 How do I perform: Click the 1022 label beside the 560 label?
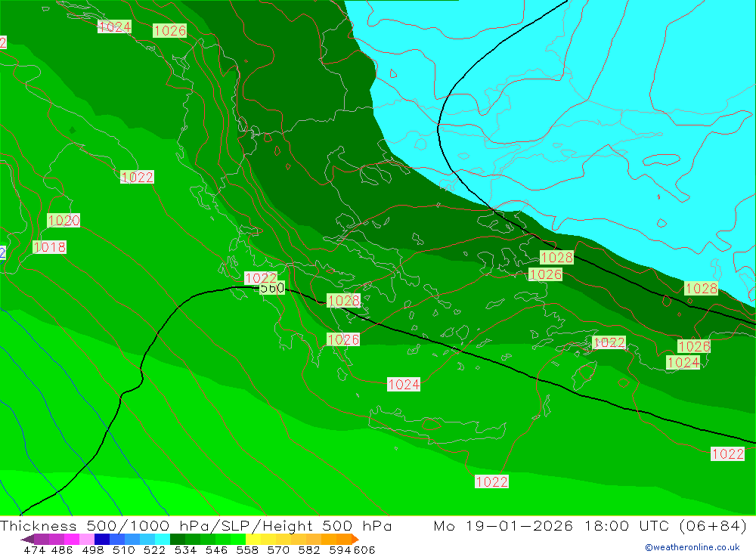pyautogui.click(x=261, y=277)
